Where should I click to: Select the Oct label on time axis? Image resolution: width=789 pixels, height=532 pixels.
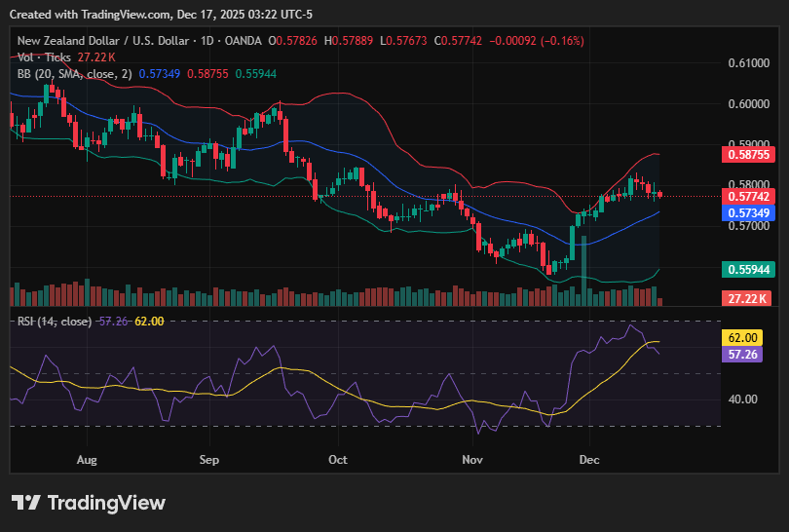[x=338, y=458]
